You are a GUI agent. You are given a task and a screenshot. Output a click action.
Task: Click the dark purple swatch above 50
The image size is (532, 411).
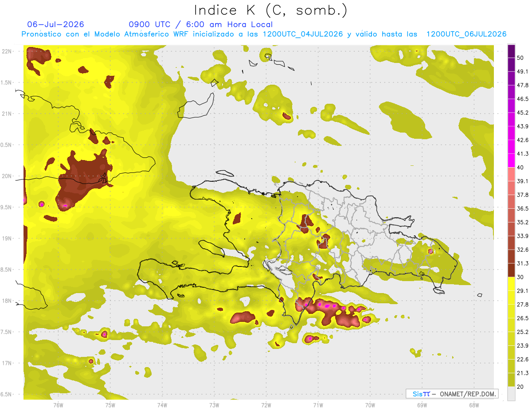click(x=511, y=51)
